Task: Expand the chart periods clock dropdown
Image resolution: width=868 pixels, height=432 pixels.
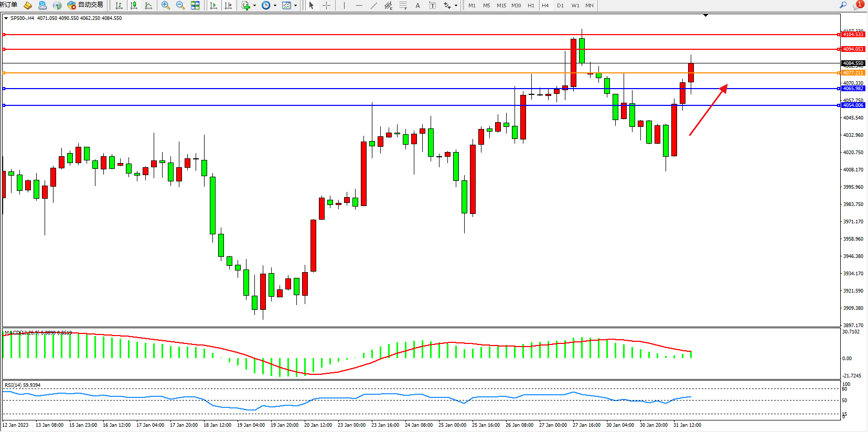Action: tap(275, 6)
